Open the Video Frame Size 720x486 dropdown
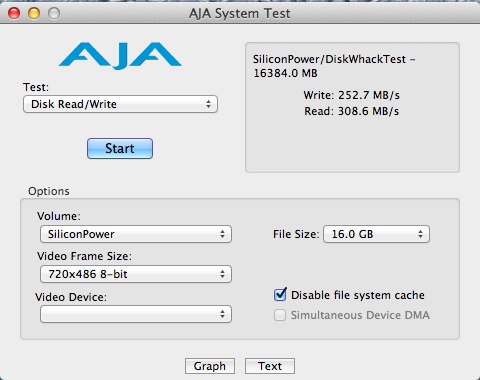Viewport: 480px width, 380px height. 136,274
